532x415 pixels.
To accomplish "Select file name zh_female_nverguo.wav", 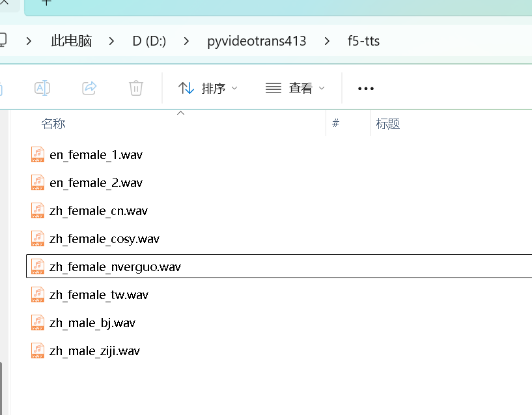I will (x=115, y=267).
